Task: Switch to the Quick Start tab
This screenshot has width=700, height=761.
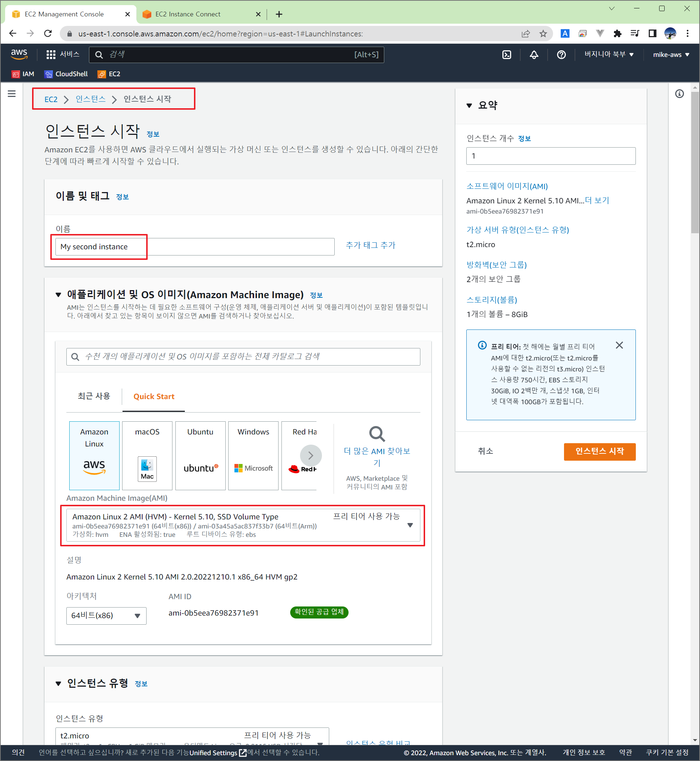Action: click(154, 397)
